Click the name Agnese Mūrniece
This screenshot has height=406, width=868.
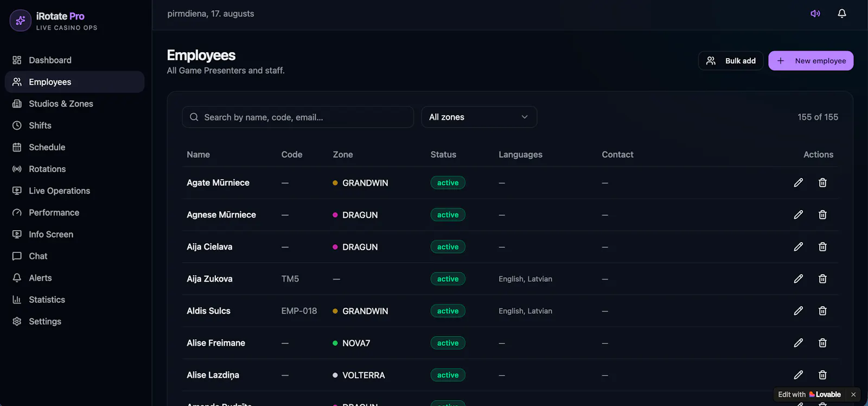(x=221, y=215)
